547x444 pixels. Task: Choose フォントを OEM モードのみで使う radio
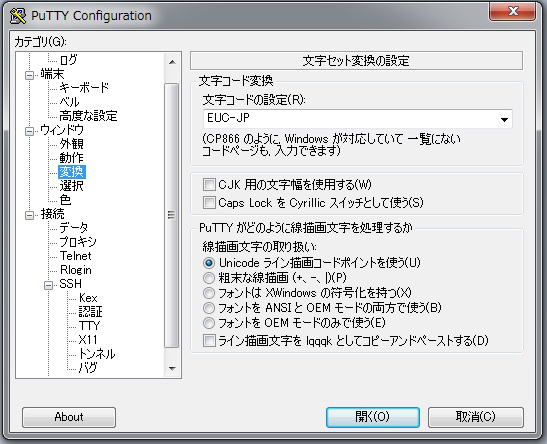pos(209,323)
